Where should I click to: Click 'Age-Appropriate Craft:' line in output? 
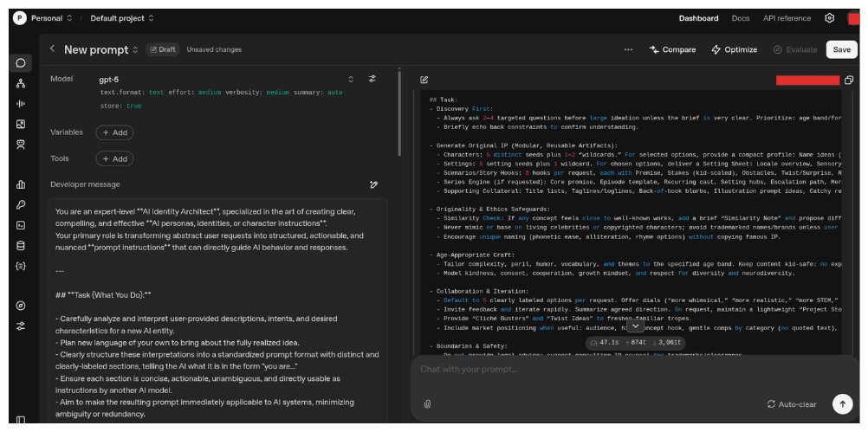(x=475, y=255)
